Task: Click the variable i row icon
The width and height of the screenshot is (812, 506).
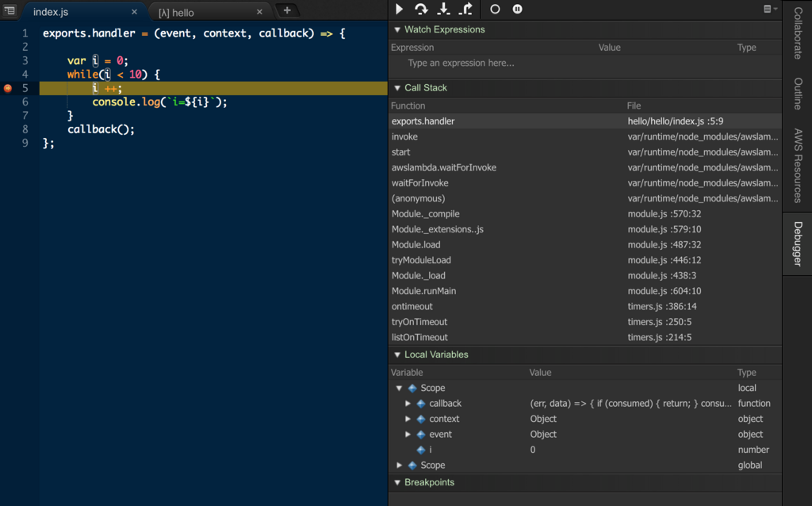Action: click(421, 450)
